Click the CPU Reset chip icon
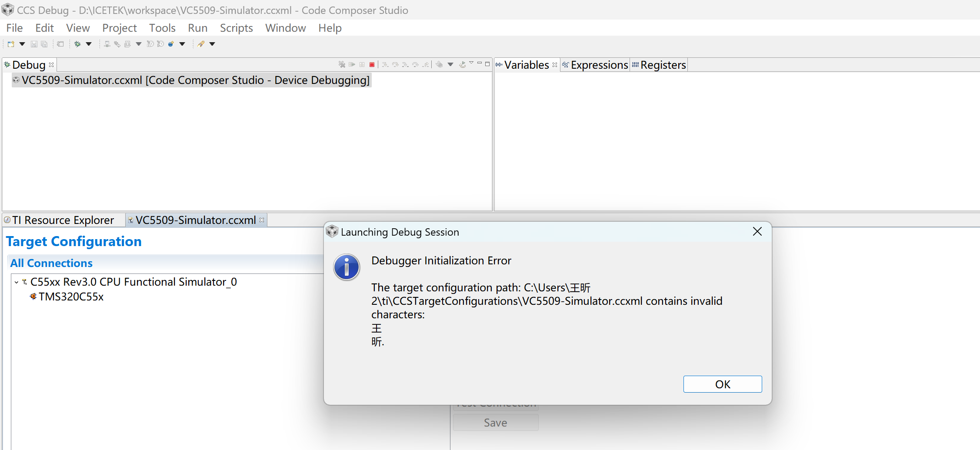Image resolution: width=980 pixels, height=450 pixels. pyautogui.click(x=439, y=64)
